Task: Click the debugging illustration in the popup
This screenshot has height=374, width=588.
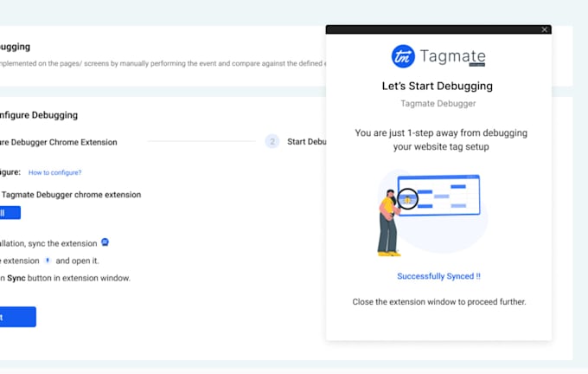Action: pos(432,212)
